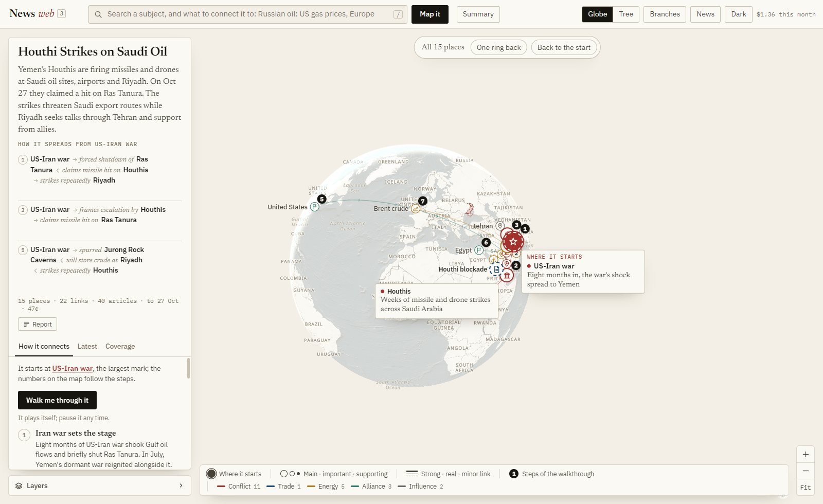823x504 pixels.
Task: Click Back to the start
Action: click(x=564, y=47)
